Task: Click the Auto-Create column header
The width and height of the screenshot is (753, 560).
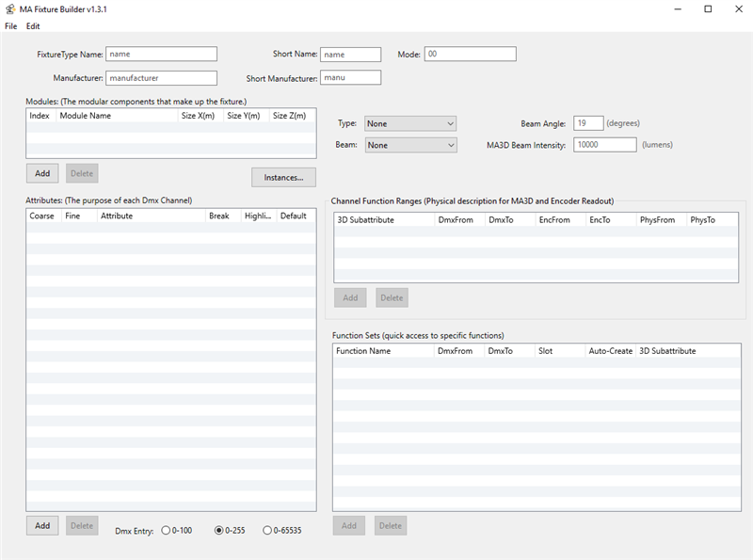Action: (x=611, y=351)
